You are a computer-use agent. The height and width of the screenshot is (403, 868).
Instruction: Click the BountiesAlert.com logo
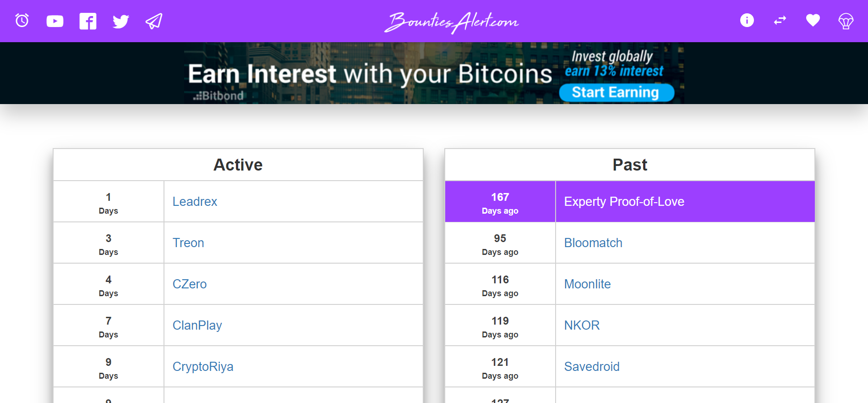point(451,22)
